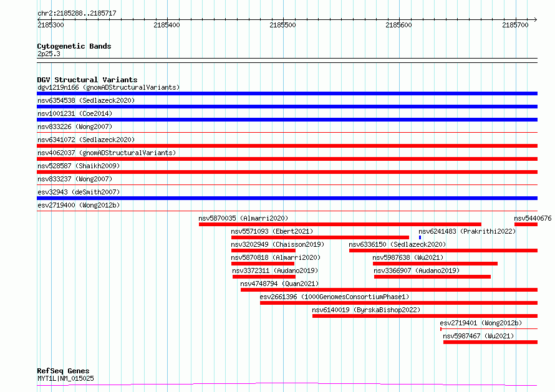Viewport: 555px width, 392px height.
Task: Open the nsv4062037 gnomADStructuralVariants entry
Action: point(107,153)
